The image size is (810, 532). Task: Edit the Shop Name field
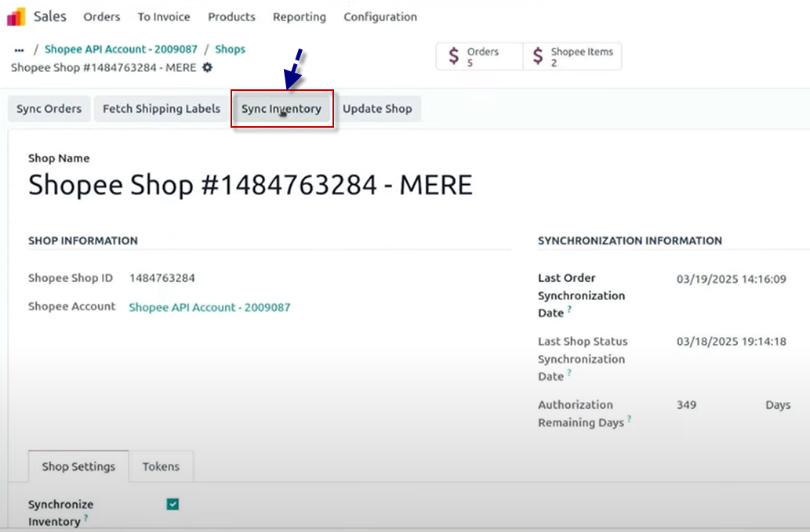[251, 185]
